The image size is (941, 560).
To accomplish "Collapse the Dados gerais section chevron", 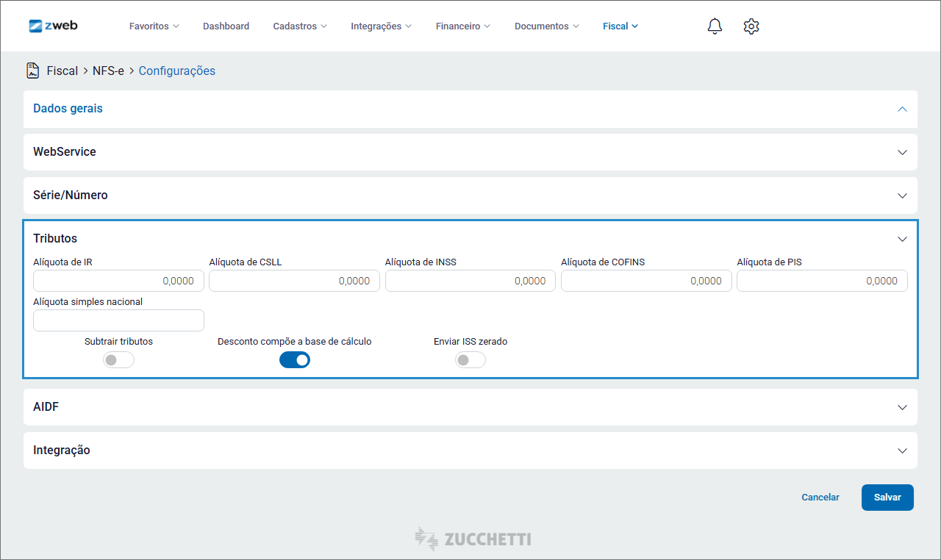I will click(902, 109).
